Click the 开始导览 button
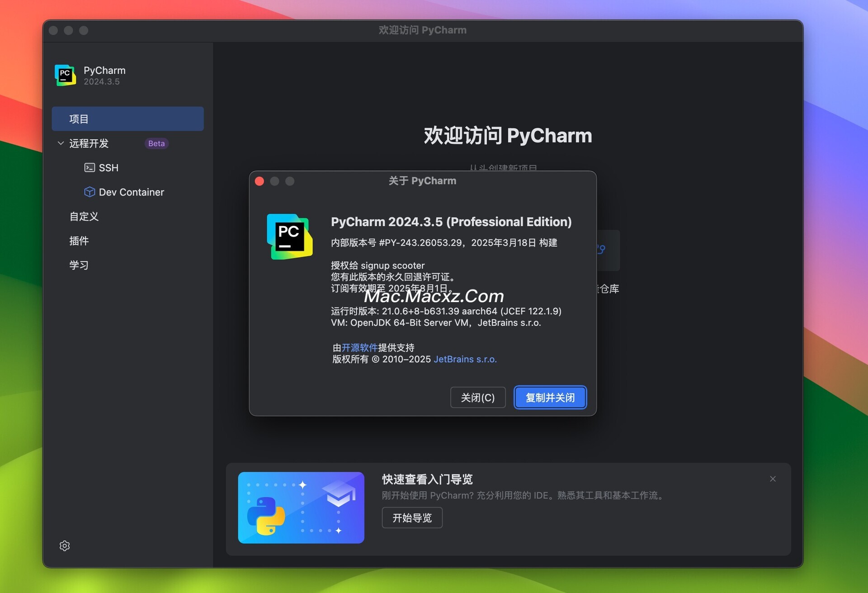The image size is (868, 593). point(412,518)
